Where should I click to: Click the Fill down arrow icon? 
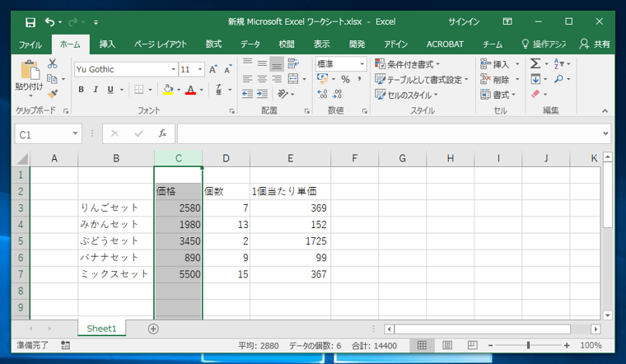[535, 79]
